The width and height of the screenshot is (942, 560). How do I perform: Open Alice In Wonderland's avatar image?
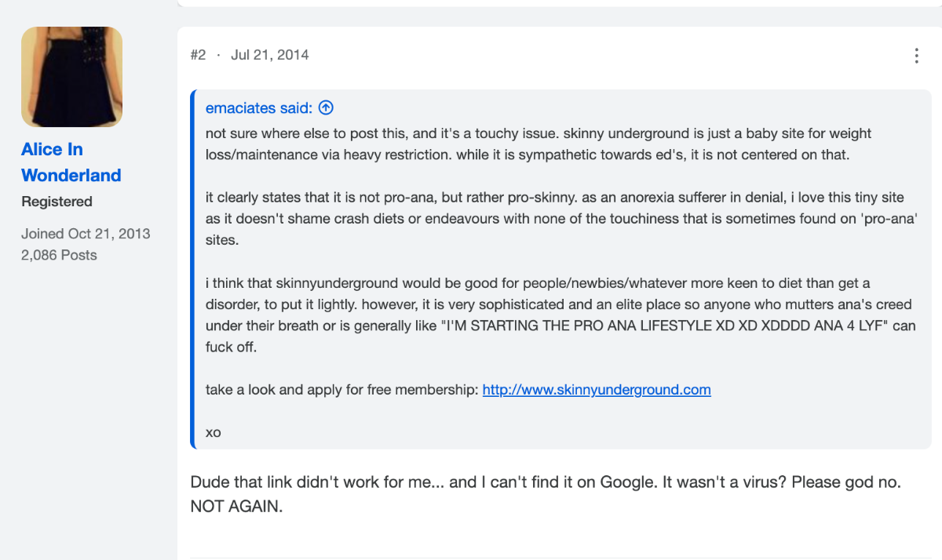tap(71, 77)
